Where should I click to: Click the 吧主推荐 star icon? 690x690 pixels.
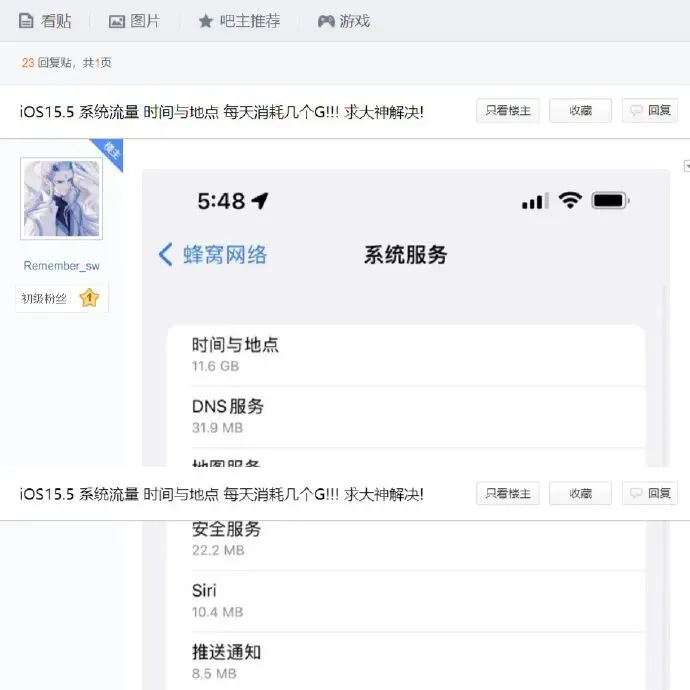coord(206,21)
